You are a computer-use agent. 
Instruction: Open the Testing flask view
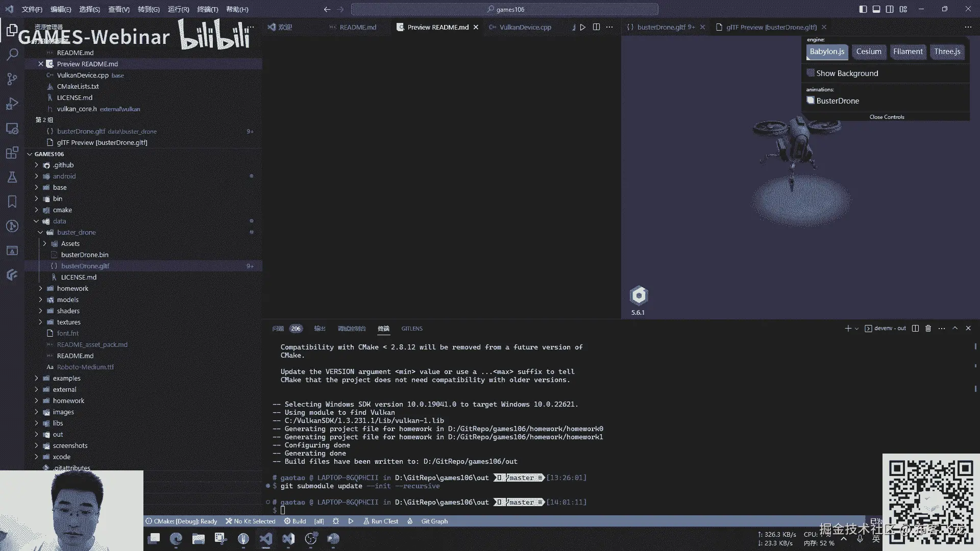pos(12,177)
